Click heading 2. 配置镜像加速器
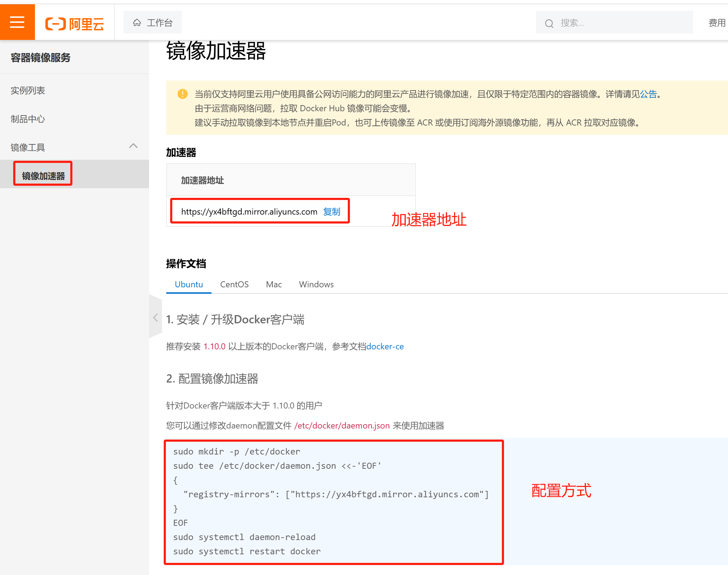Viewport: 728px width, 575px height. pyautogui.click(x=212, y=379)
